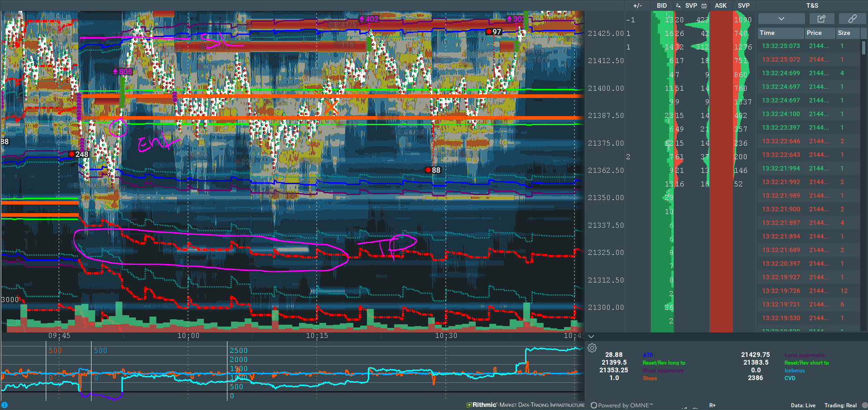868x410 pixels.
Task: Select Icebergs legend label
Action: [x=795, y=371]
